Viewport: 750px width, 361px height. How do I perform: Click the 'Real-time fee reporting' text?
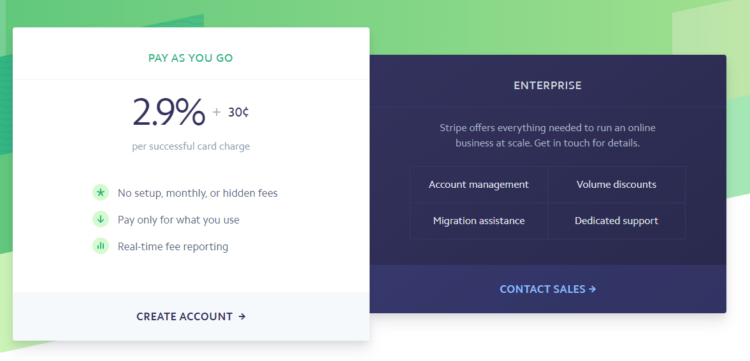pos(173,247)
